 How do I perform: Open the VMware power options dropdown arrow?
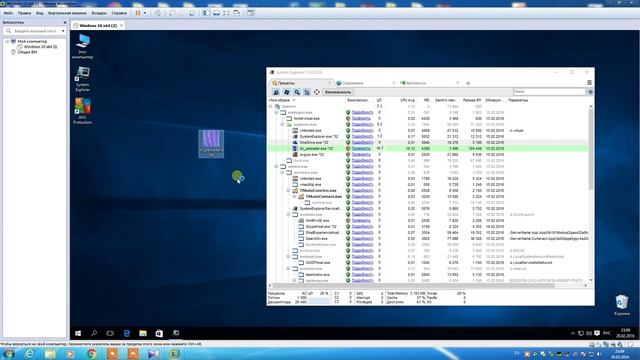click(x=145, y=13)
